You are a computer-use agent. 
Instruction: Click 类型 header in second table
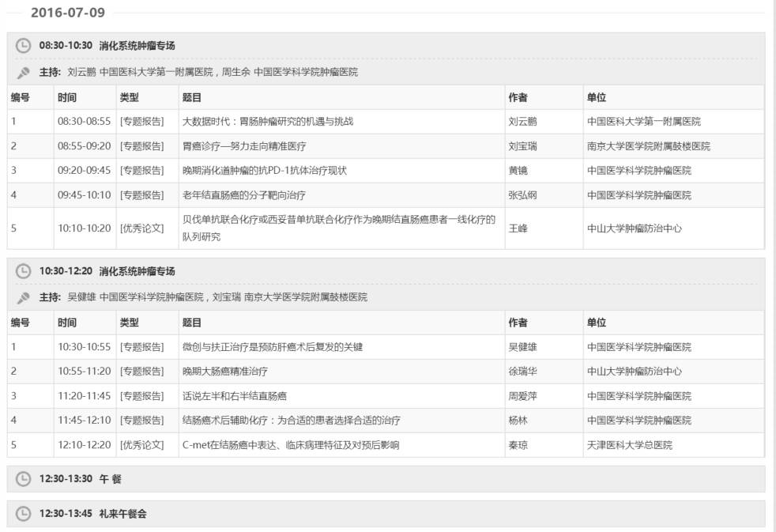coord(129,323)
